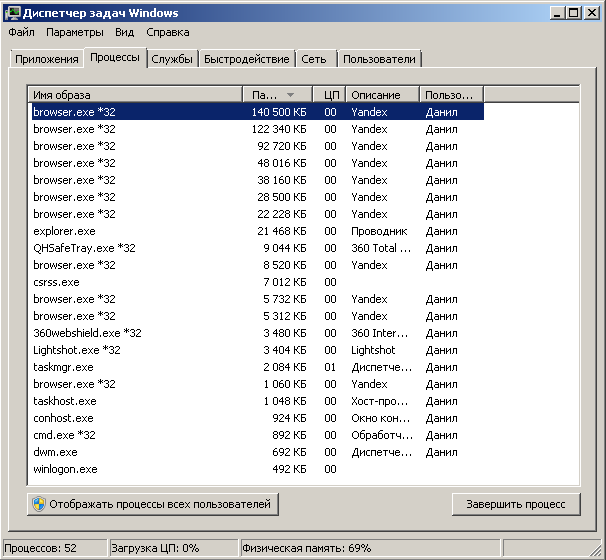Click the 360 Total ... description cell
The image size is (606, 560).
point(381,248)
